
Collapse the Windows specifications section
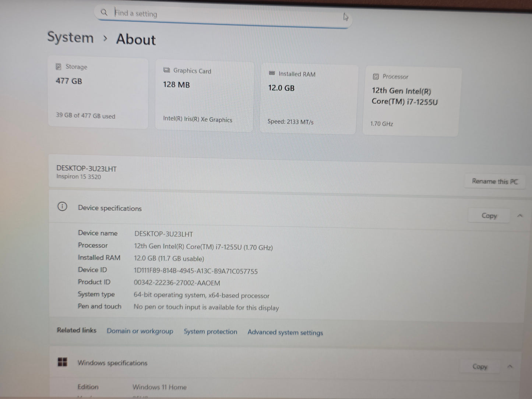pyautogui.click(x=510, y=366)
